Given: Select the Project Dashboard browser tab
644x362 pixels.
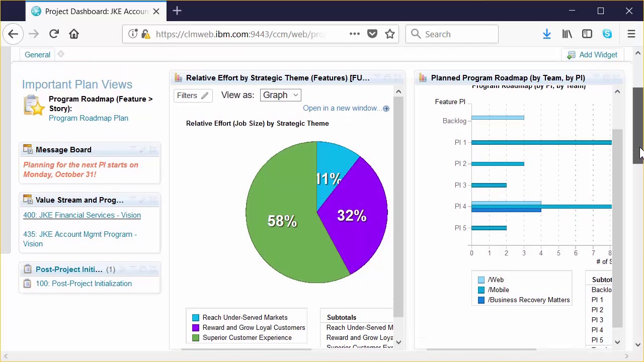Looking at the screenshot, I should point(96,11).
